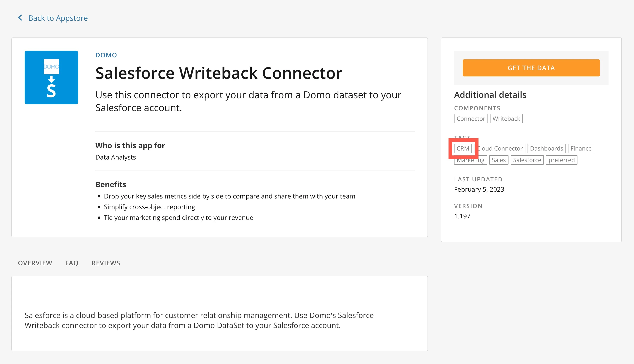Open the FAQ tab

point(72,263)
